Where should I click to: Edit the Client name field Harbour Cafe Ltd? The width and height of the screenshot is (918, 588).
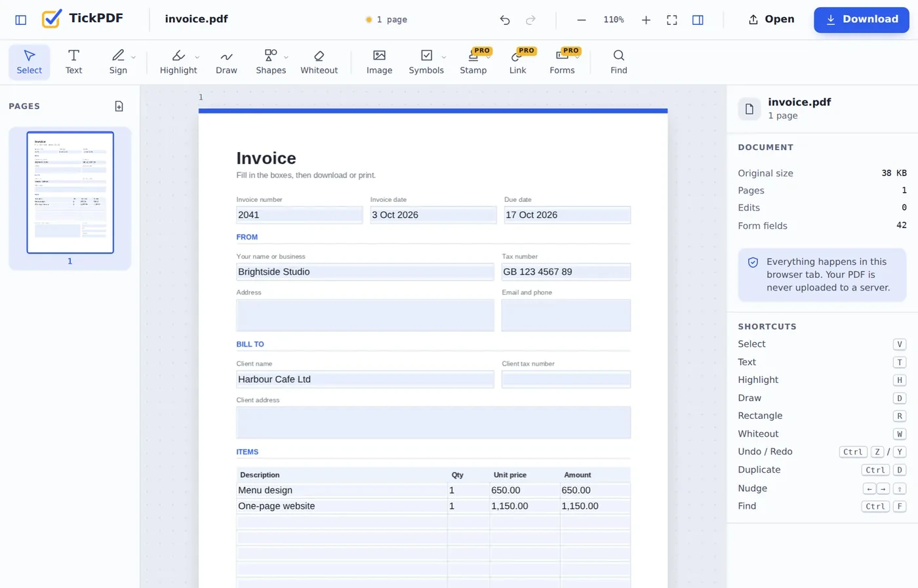point(365,380)
